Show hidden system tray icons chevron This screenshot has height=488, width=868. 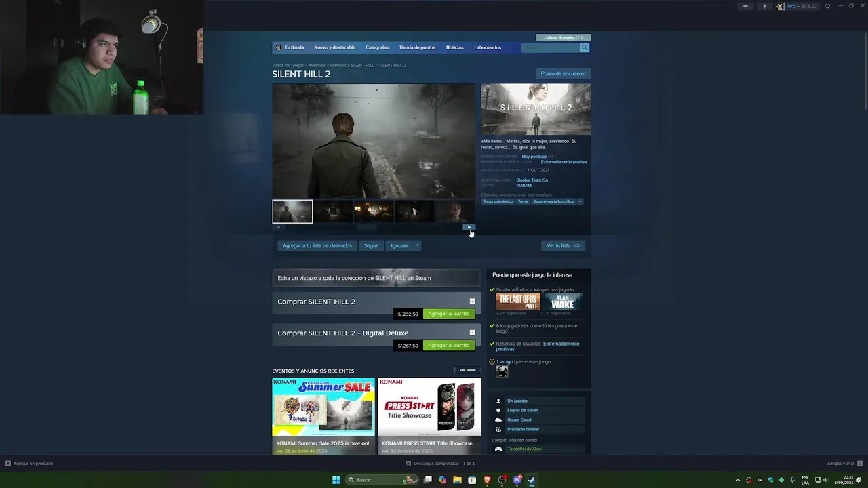click(738, 480)
